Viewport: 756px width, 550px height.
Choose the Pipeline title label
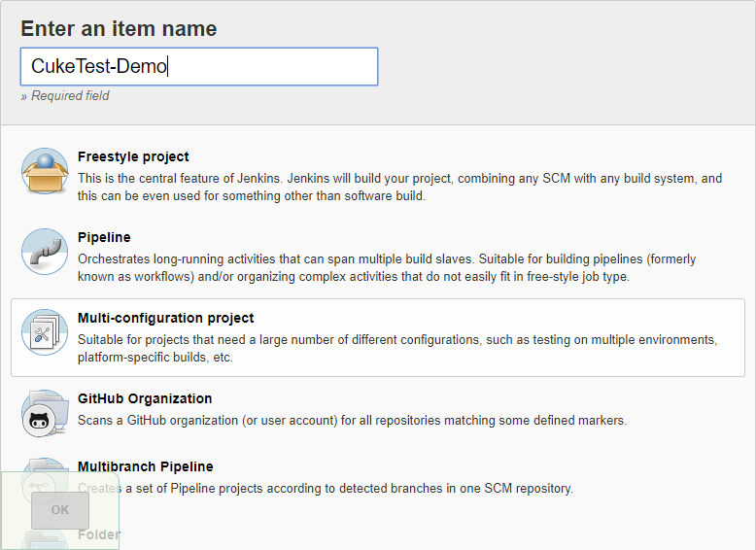point(104,237)
